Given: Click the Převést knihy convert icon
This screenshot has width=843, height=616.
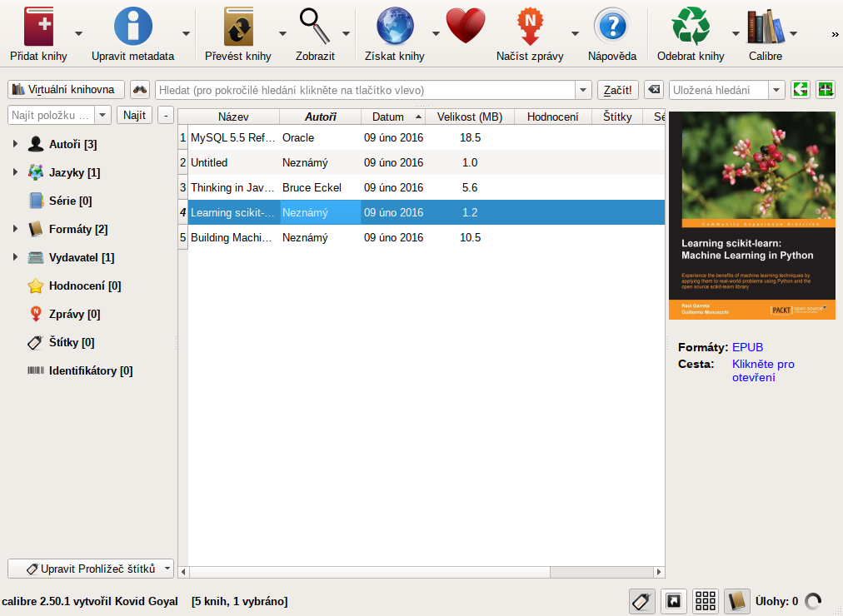Looking at the screenshot, I should pyautogui.click(x=238, y=26).
